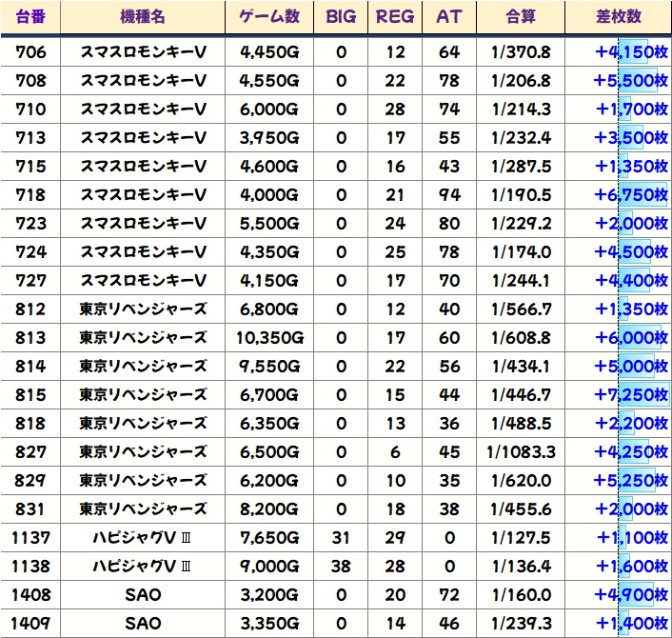Select machine number 706 cell
Viewport: 672px width, 638px height.
click(31, 52)
